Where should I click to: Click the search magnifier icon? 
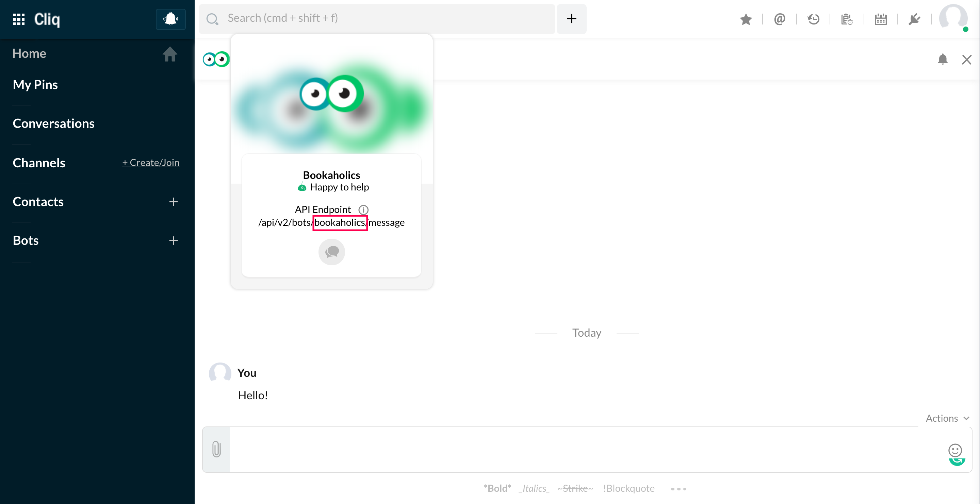click(212, 19)
